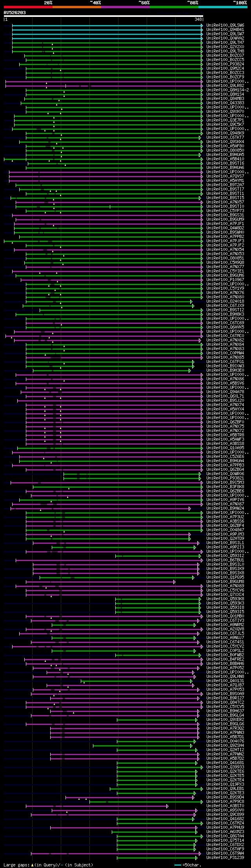Select hit label UniRef100_C6TKT7
The image size is (251, 868).
pos(225,138)
